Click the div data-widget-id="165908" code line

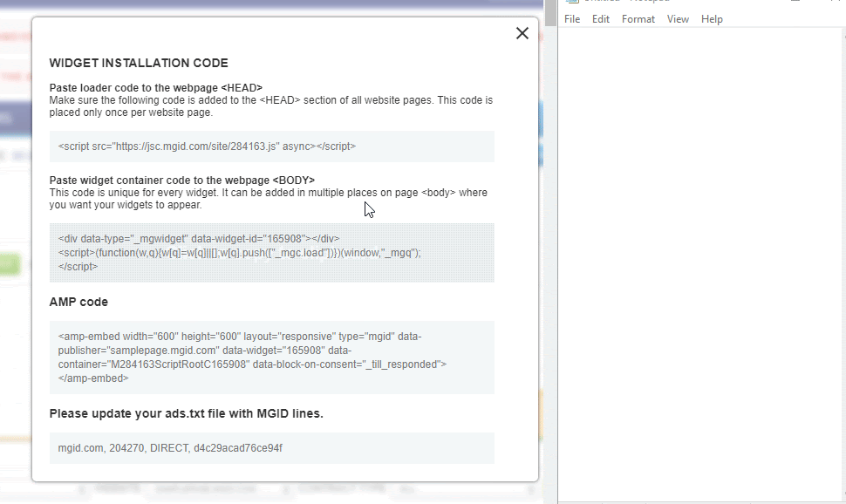(199, 238)
